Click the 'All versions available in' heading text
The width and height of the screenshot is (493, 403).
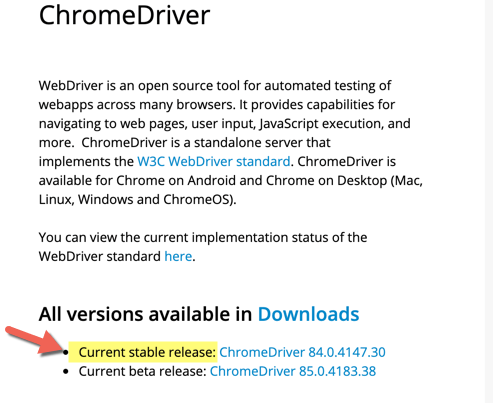[x=145, y=314]
